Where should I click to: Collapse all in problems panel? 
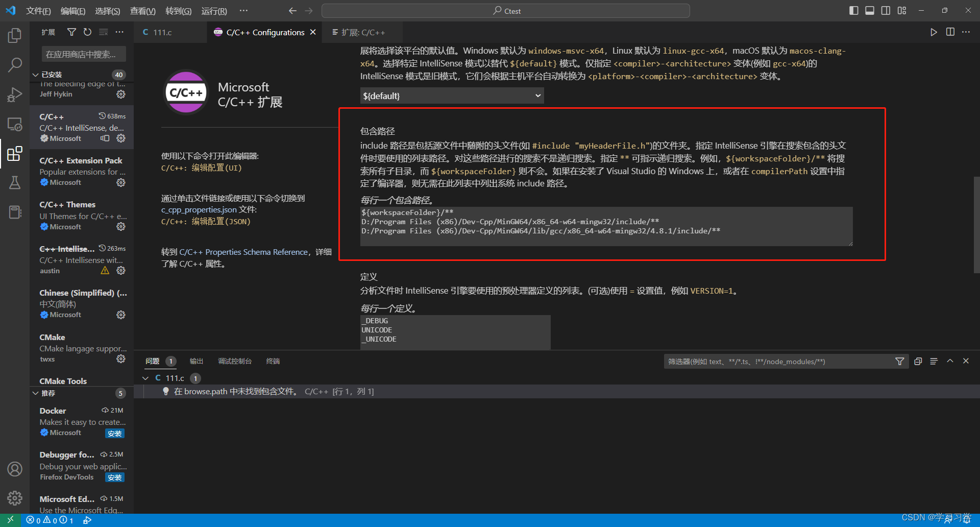[x=918, y=361]
